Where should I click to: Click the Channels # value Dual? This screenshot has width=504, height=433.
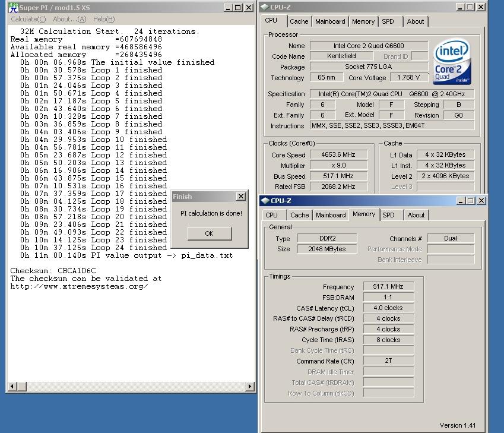(x=451, y=238)
